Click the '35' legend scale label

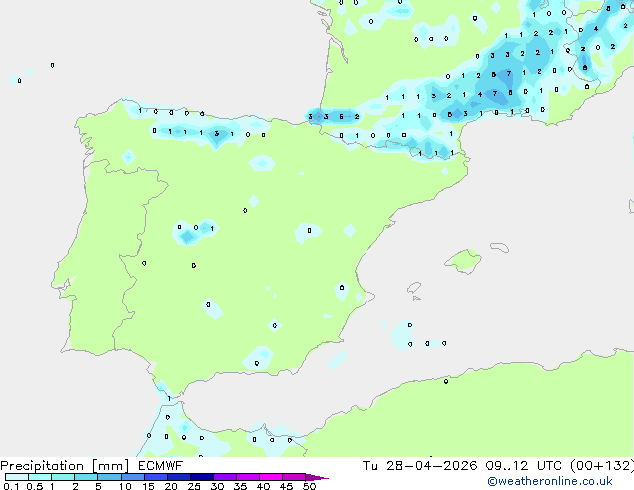pyautogui.click(x=240, y=486)
